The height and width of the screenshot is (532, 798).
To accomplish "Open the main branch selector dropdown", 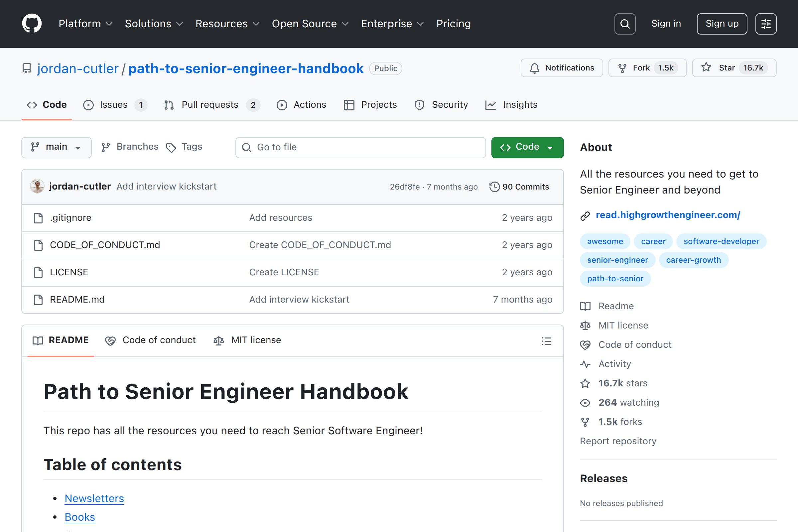I will coord(56,147).
